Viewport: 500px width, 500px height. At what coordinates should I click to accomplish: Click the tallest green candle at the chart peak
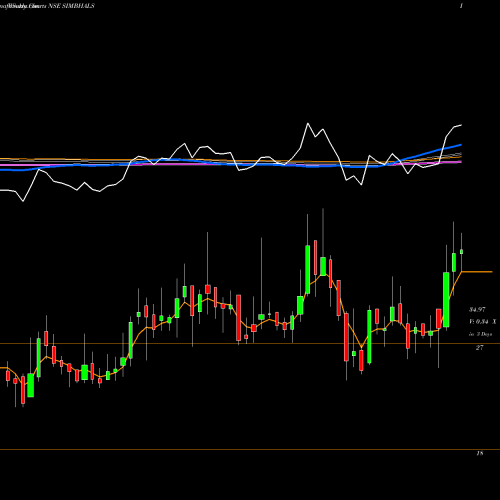308,269
